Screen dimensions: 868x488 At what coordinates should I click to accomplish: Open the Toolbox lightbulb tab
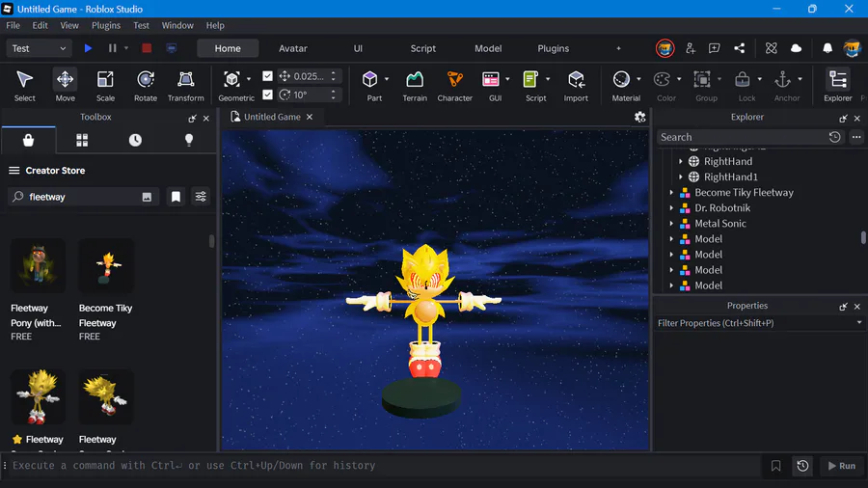[189, 140]
